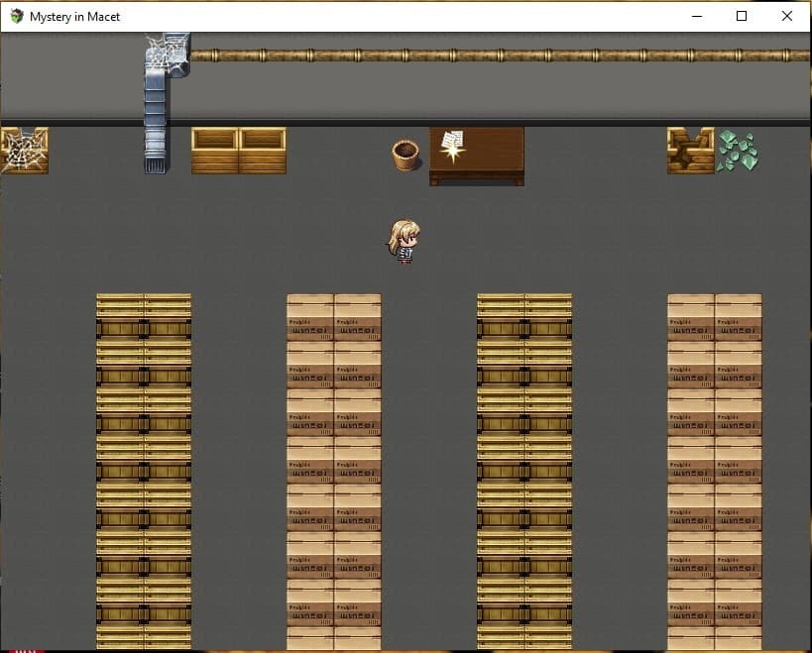This screenshot has height=653, width=812.
Task: Click the broken wooden crate
Action: pyautogui.click(x=691, y=151)
